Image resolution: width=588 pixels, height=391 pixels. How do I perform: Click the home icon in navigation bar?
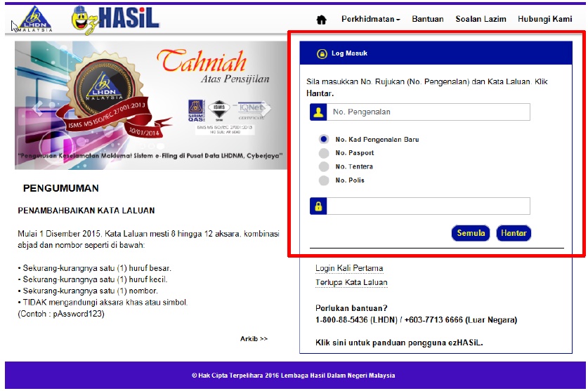click(x=321, y=20)
